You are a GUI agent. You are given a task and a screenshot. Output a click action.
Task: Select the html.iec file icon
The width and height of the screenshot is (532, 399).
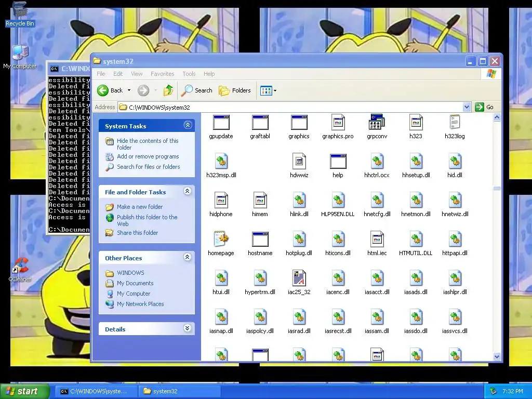coord(377,239)
